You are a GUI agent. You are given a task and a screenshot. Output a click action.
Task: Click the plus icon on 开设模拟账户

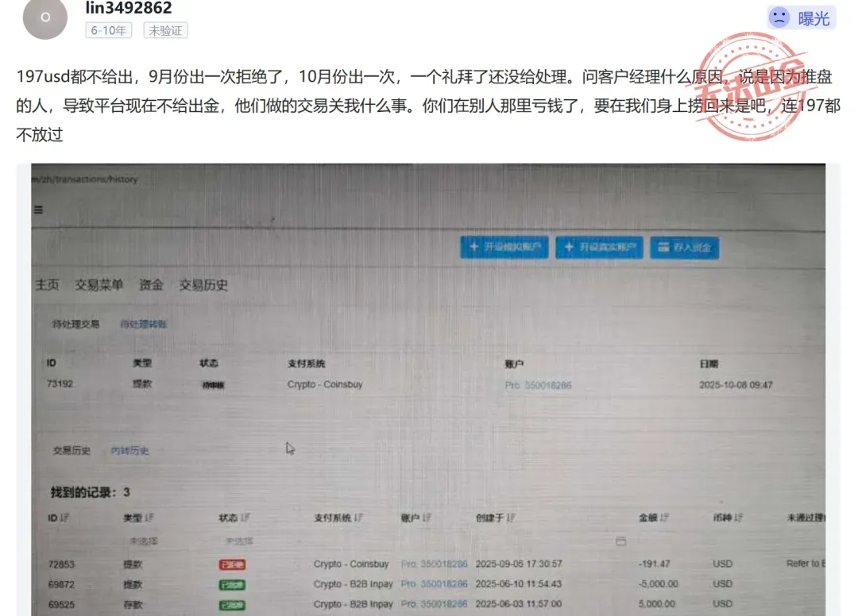click(473, 247)
